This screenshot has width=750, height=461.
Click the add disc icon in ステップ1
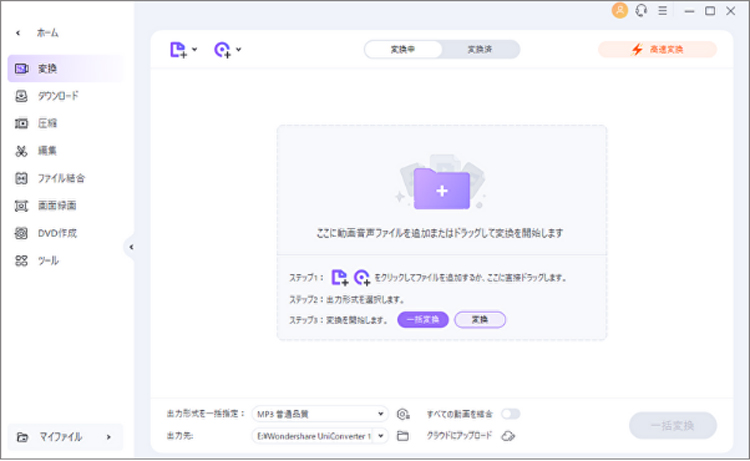[362, 277]
